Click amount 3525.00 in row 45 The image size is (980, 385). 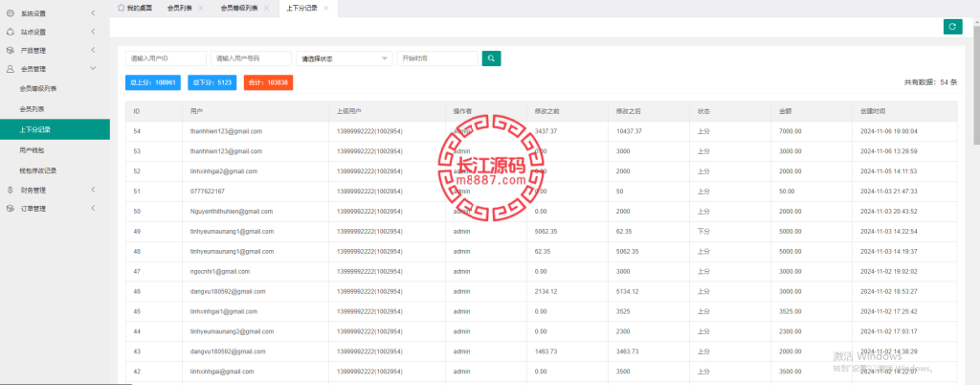click(791, 311)
